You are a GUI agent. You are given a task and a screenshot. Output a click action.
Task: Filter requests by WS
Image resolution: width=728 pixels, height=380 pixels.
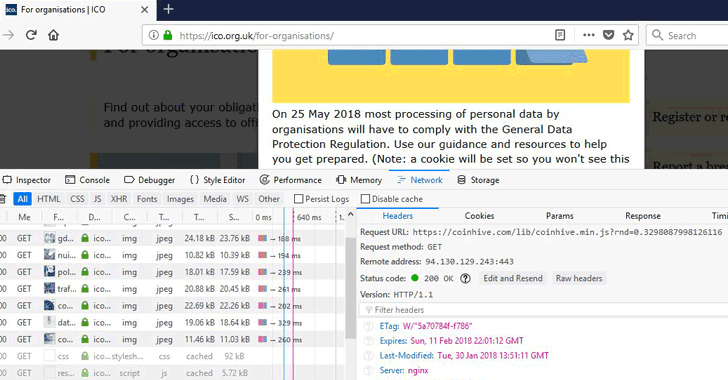(x=242, y=199)
